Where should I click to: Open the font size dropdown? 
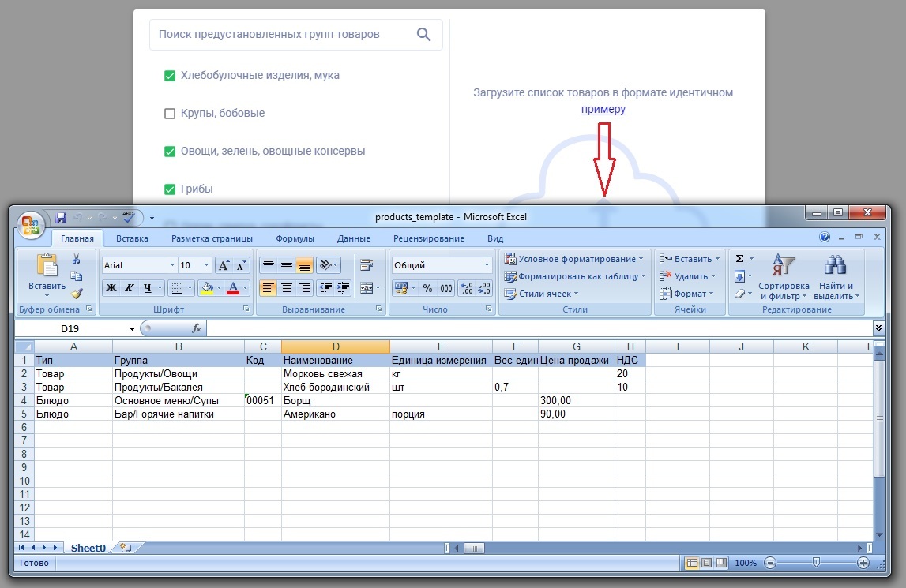pos(206,265)
